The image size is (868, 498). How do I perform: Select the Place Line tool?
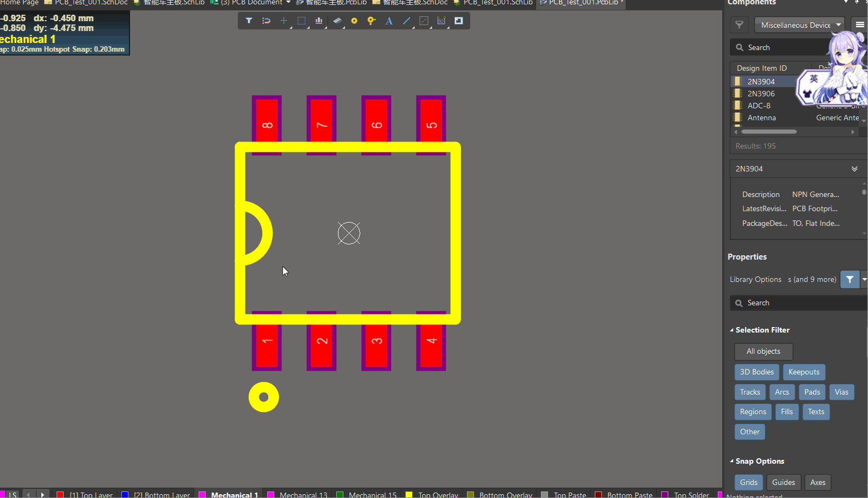(x=407, y=21)
